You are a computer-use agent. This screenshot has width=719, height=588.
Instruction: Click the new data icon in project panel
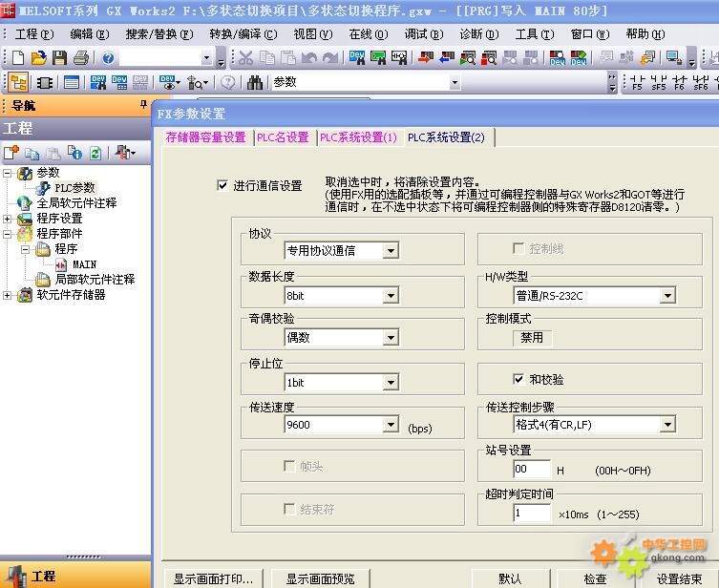pos(11,153)
